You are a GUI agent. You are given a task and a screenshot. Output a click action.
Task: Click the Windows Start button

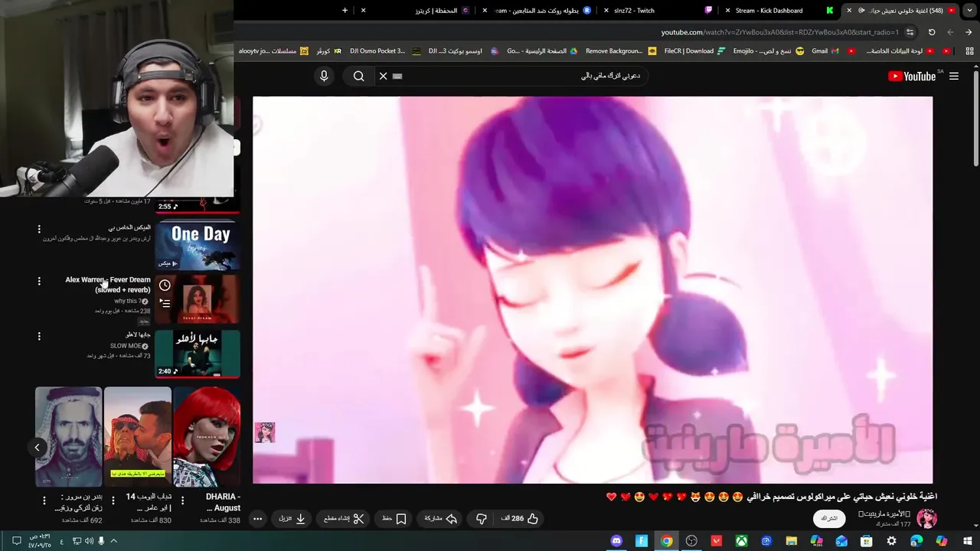pyautogui.click(x=966, y=541)
